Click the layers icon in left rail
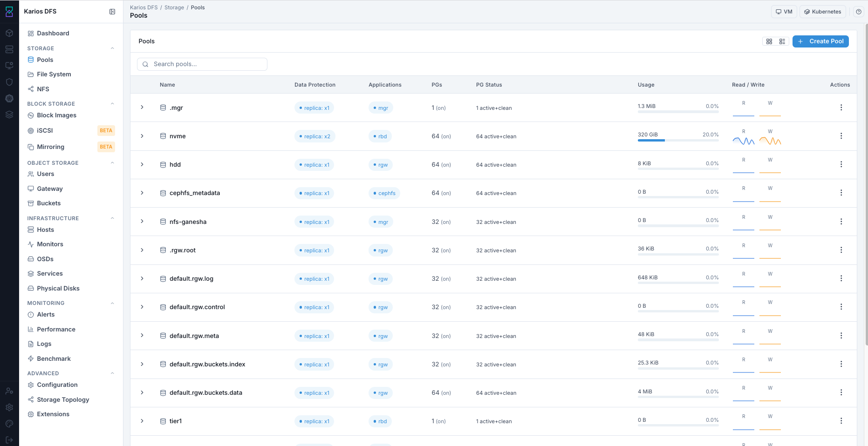868x446 pixels. point(9,115)
